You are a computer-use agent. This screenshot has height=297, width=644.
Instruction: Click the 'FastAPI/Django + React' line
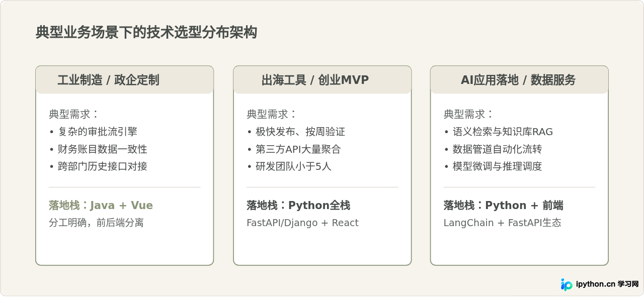tap(302, 223)
